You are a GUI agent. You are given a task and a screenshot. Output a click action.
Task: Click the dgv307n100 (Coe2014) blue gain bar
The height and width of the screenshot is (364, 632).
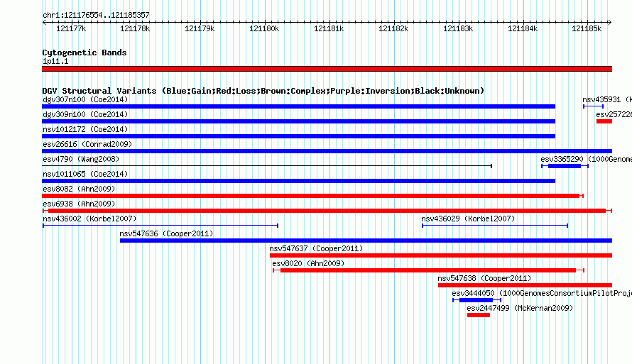point(299,106)
